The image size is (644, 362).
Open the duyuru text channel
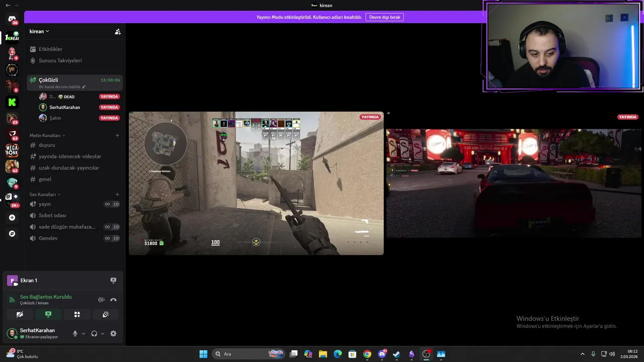point(74,145)
